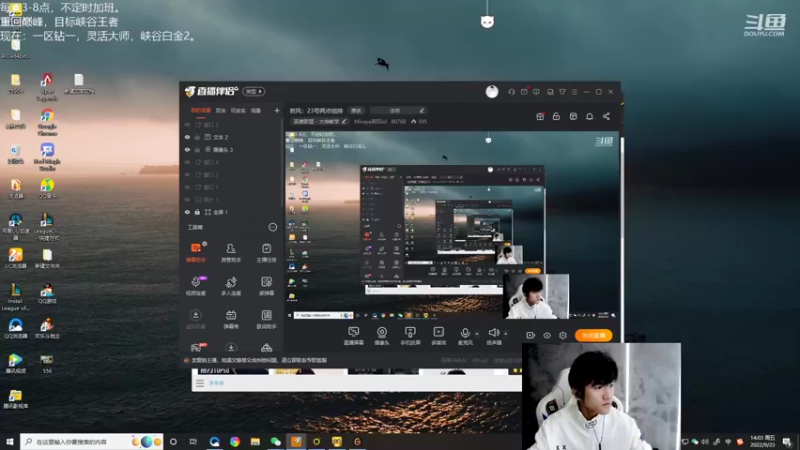Open the 弹幕秀 tool icon
Viewport: 800px width, 450px height.
click(231, 319)
